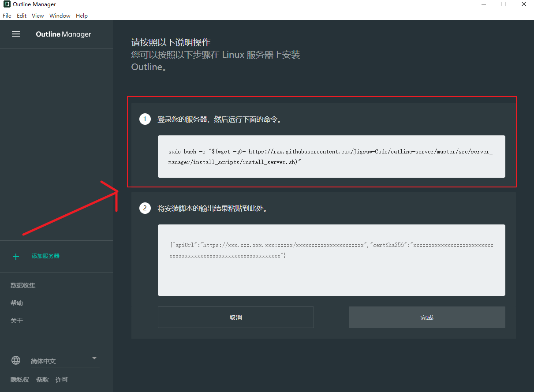Click the 取消 button
The image size is (534, 392).
236,317
